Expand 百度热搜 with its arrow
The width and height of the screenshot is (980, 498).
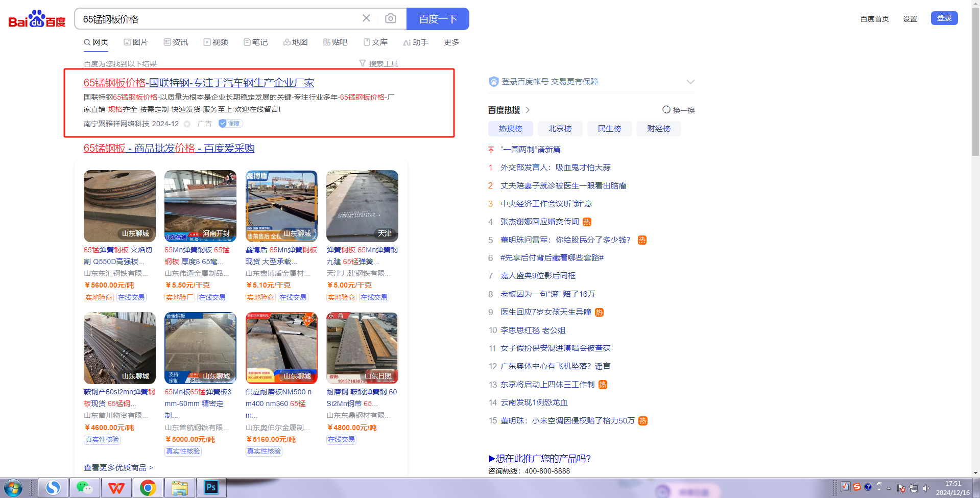pyautogui.click(x=528, y=110)
